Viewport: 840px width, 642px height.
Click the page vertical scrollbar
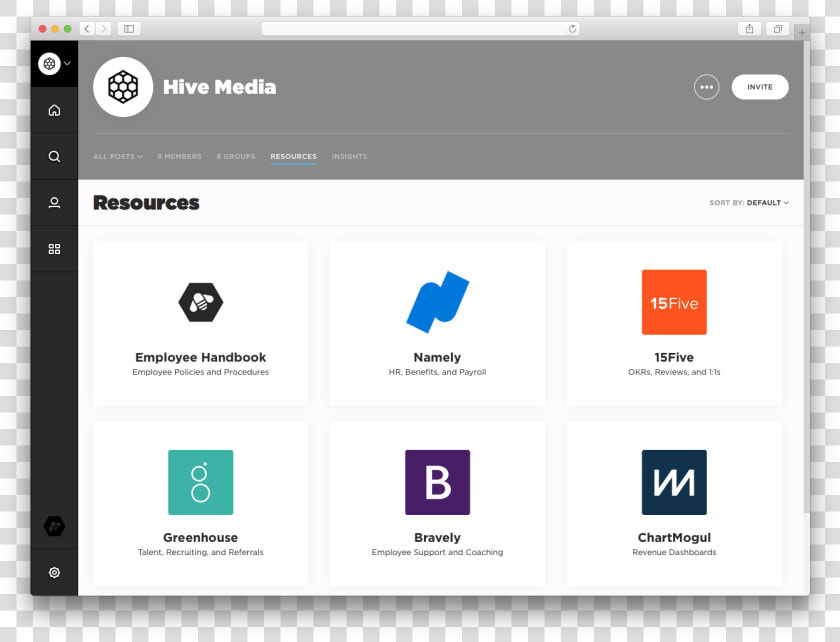(x=807, y=276)
